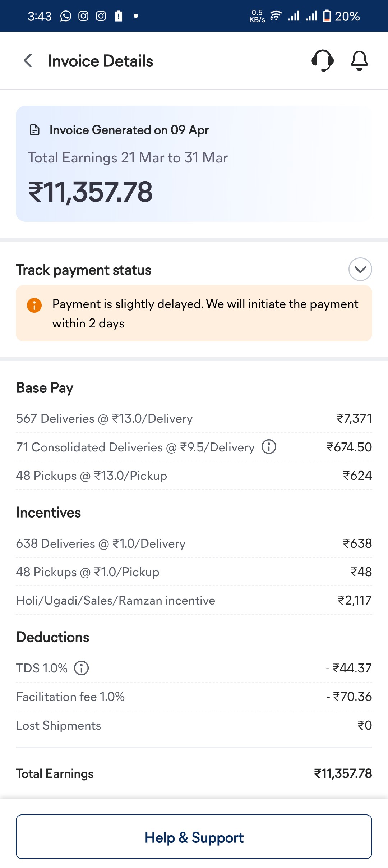The width and height of the screenshot is (388, 868).
Task: Tap the payment delayed notice banner
Action: coord(194,313)
